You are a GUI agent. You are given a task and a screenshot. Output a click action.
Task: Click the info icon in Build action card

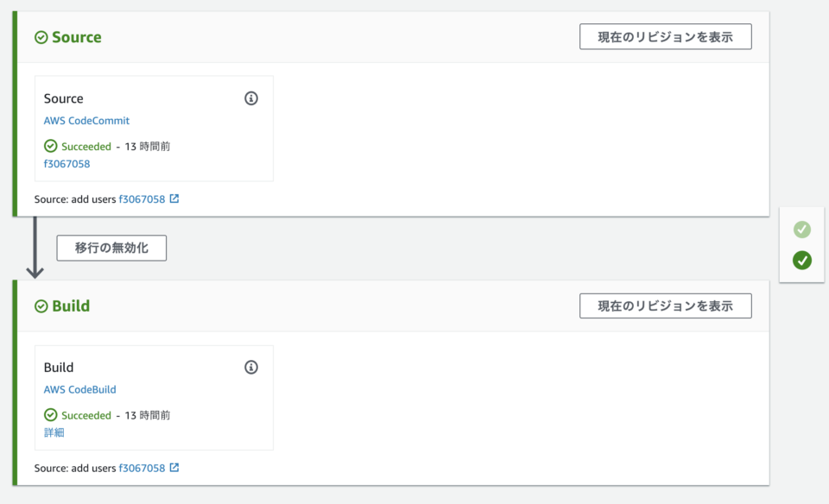click(x=251, y=368)
